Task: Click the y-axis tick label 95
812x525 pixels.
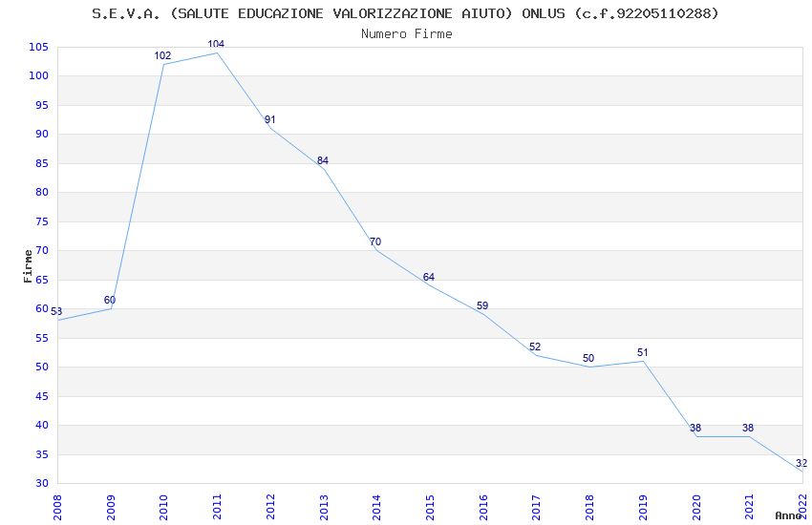Action: (42, 105)
